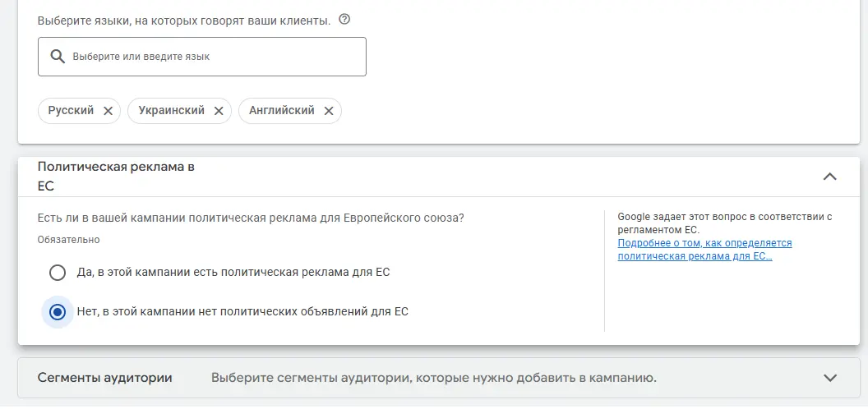This screenshot has width=868, height=409.
Task: Remove the Русский language chip
Action: [x=108, y=111]
